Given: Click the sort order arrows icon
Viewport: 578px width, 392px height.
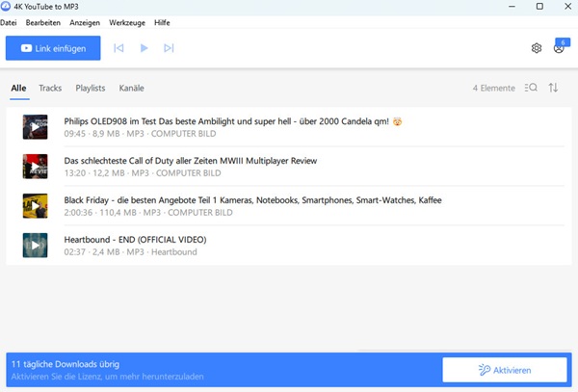Looking at the screenshot, I should coord(553,89).
